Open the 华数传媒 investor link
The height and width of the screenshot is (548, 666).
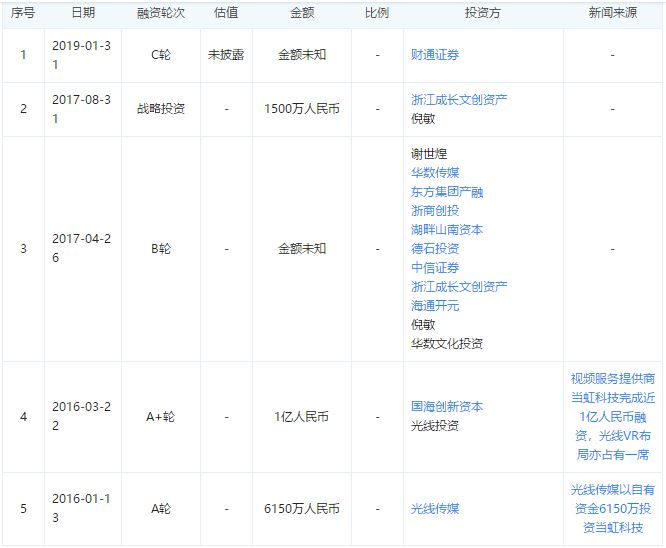click(435, 173)
